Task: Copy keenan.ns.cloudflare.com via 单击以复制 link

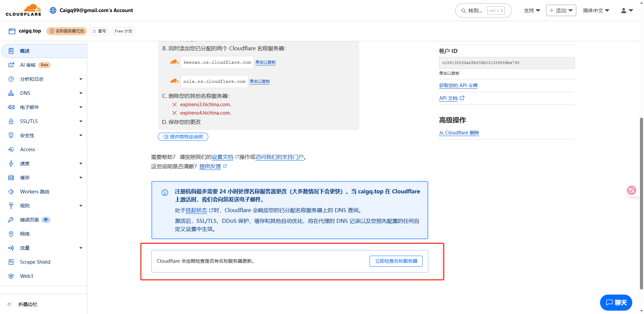Action: (x=265, y=62)
